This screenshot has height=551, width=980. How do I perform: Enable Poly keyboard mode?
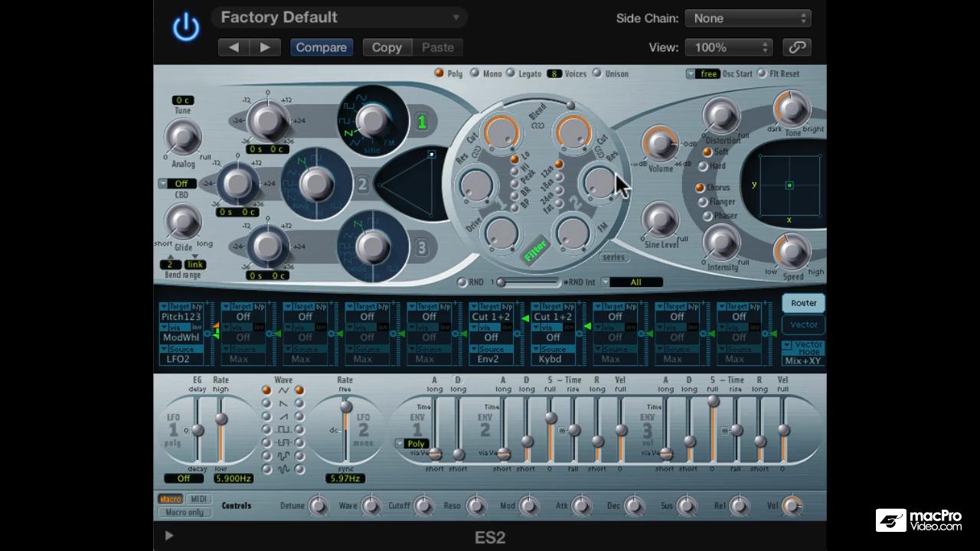(x=439, y=73)
